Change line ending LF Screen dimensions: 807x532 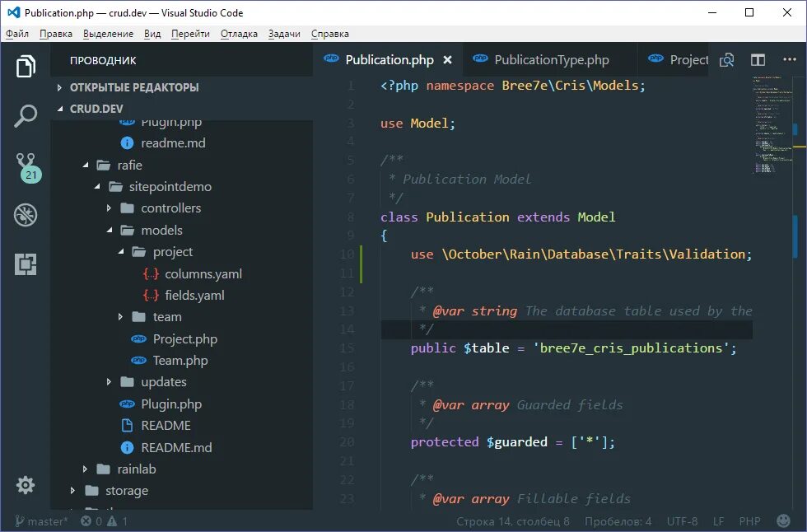[x=718, y=521]
